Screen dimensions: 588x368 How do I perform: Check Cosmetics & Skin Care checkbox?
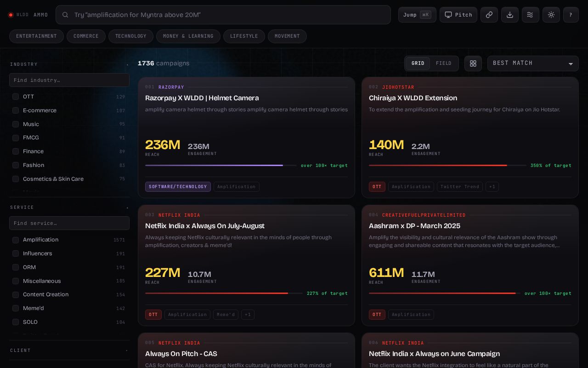coord(16,179)
